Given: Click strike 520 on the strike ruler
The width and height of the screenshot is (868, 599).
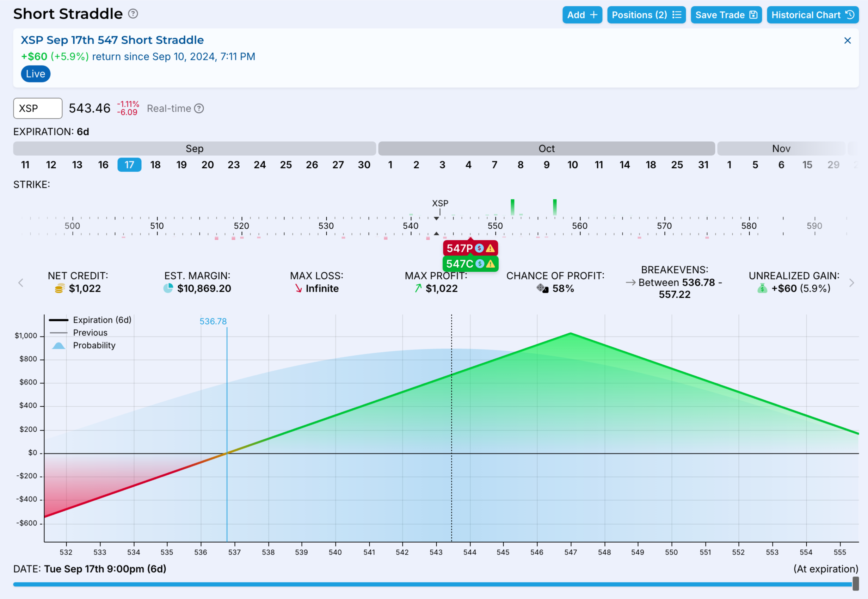Looking at the screenshot, I should click(x=241, y=226).
